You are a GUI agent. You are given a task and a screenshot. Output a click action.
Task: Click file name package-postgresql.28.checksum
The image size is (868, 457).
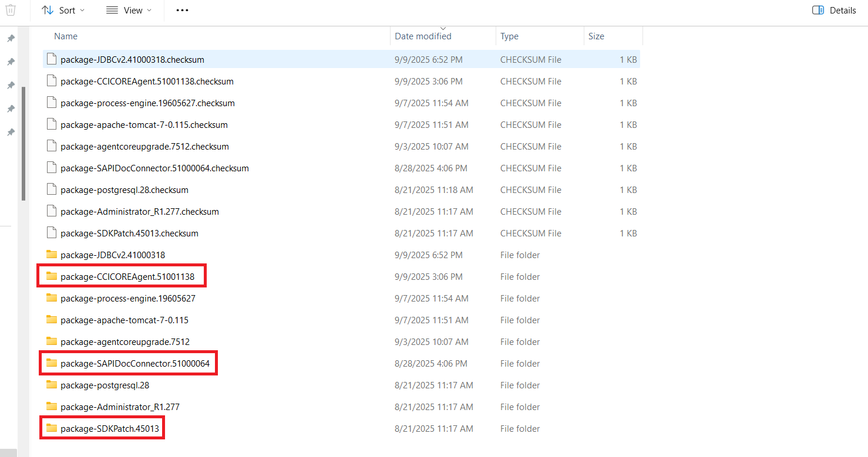click(x=125, y=190)
